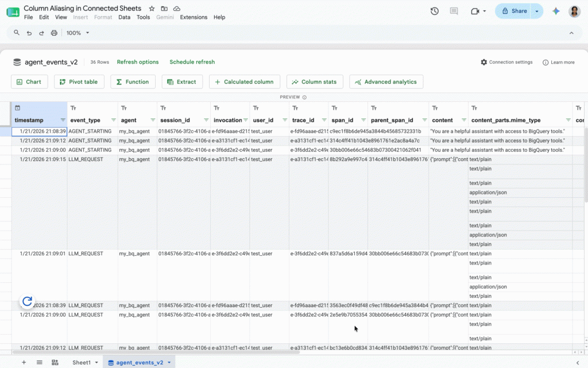The height and width of the screenshot is (368, 588).
Task: Click the timestamp column date type icon
Action: (17, 108)
